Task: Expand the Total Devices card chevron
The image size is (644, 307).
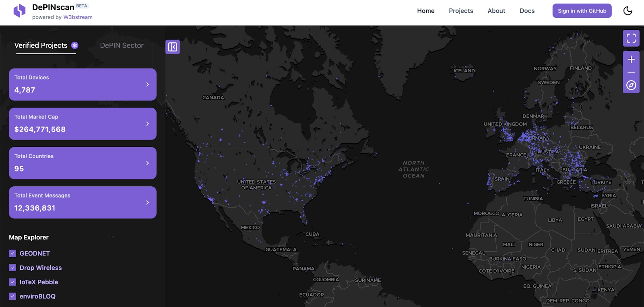Action: 148,84
